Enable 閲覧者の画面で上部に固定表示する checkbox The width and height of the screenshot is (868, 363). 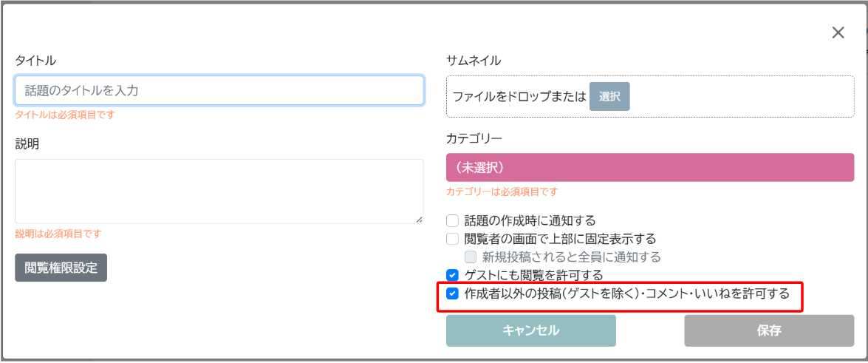453,239
